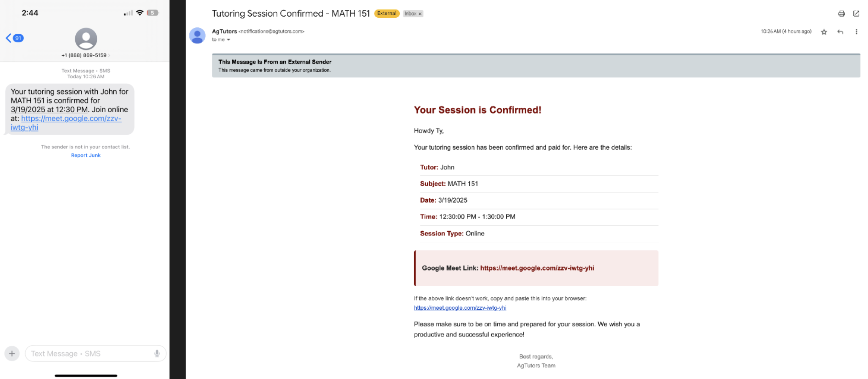Focus the Text Message SMS input field

95,353
